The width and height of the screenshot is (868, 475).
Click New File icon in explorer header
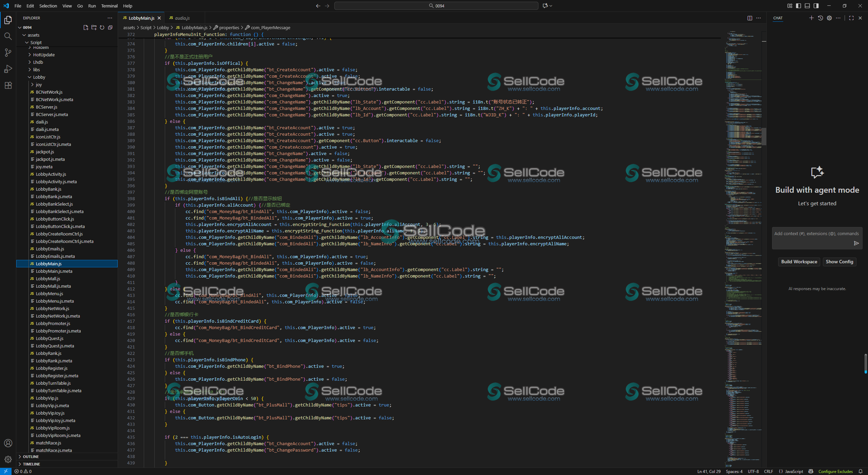tap(86, 27)
